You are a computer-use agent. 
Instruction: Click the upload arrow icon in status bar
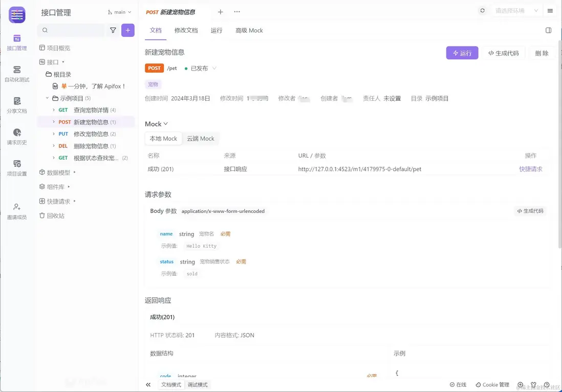tap(520, 385)
